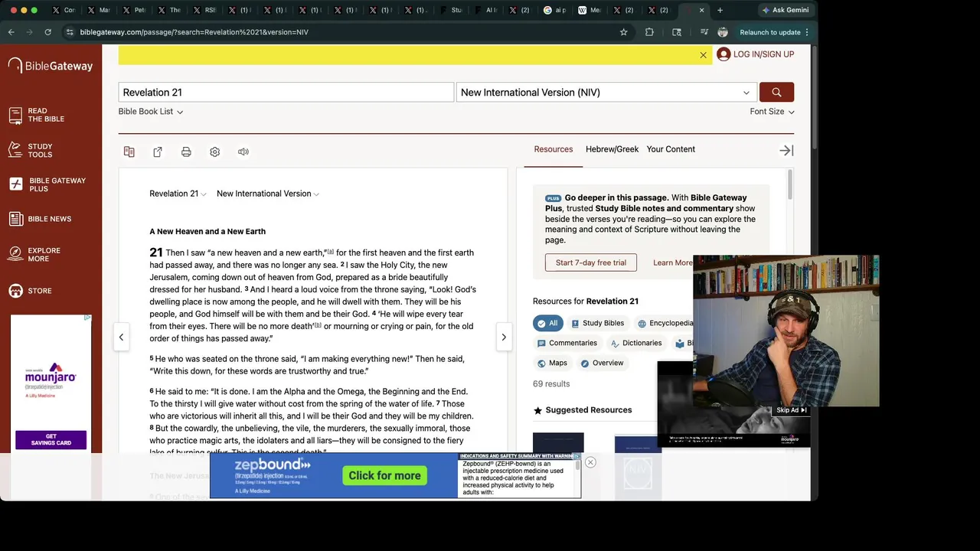Close the Zepbound ad with its X

(590, 462)
